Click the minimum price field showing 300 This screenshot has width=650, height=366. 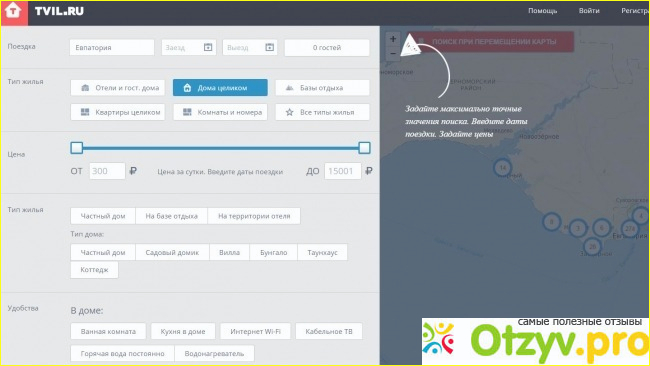(107, 171)
